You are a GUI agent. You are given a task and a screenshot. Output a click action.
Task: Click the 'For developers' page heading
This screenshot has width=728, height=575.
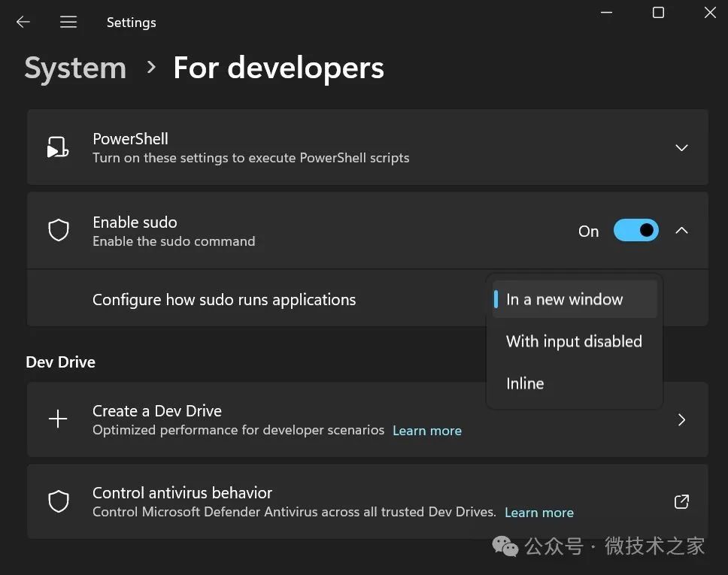pos(278,68)
